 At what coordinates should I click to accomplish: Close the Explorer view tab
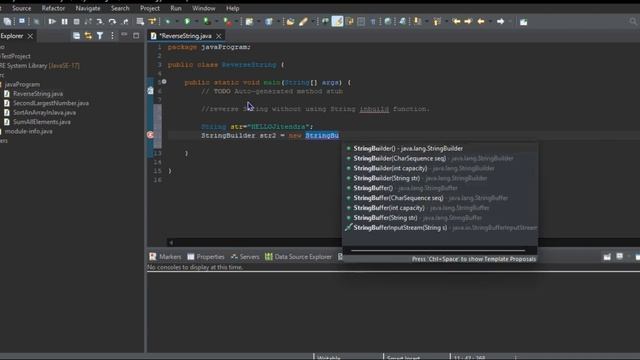30,36
